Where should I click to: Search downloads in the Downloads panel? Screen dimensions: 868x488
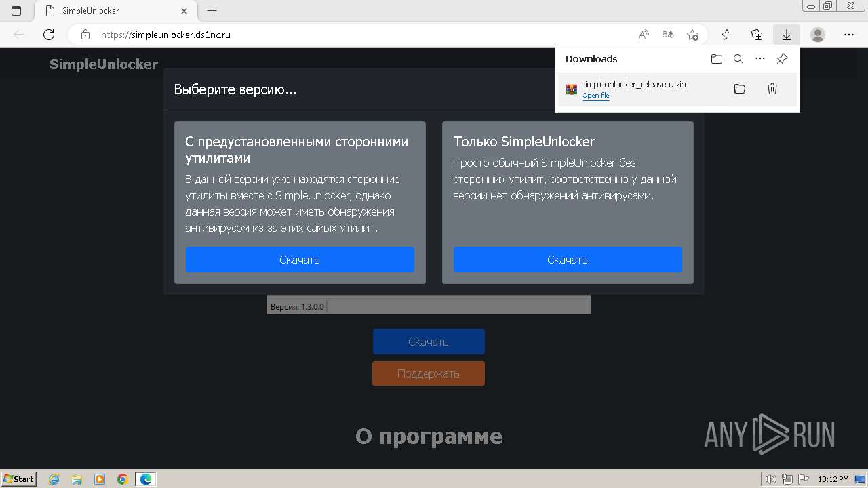[x=738, y=59]
